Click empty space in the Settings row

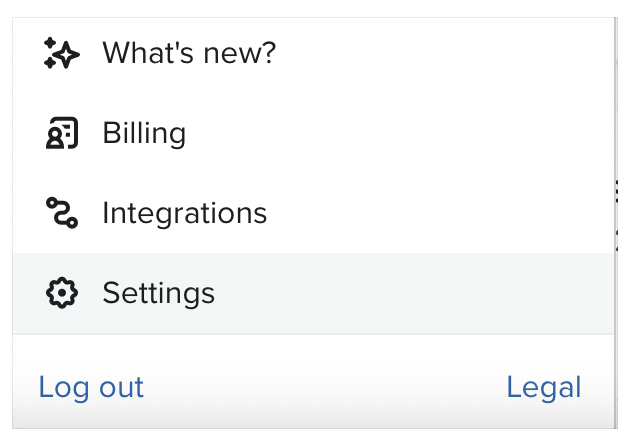click(x=420, y=293)
